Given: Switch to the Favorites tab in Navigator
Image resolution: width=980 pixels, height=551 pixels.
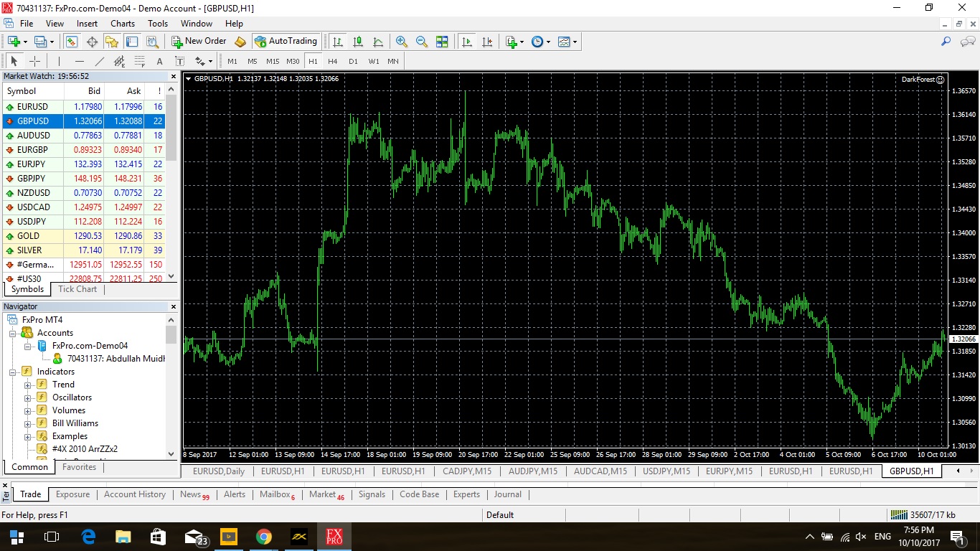Looking at the screenshot, I should tap(79, 467).
